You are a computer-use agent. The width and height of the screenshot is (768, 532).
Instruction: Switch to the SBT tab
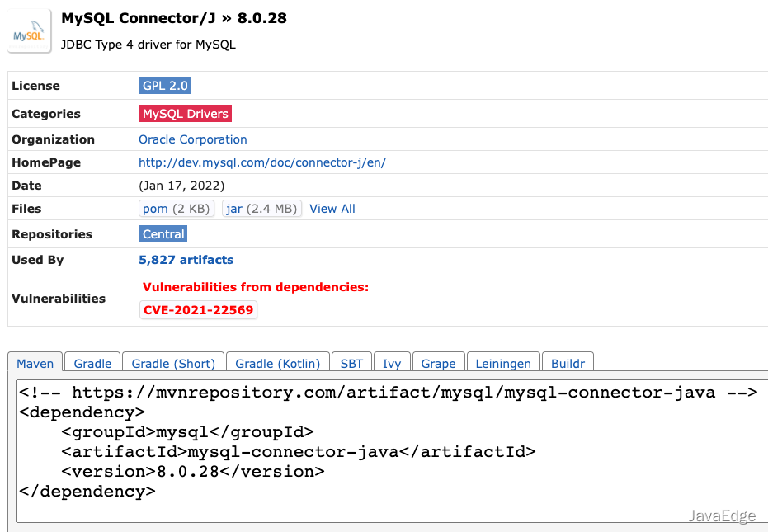click(351, 364)
